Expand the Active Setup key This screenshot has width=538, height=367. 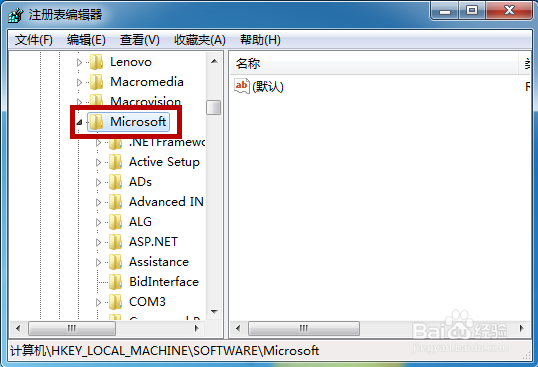pos(98,162)
